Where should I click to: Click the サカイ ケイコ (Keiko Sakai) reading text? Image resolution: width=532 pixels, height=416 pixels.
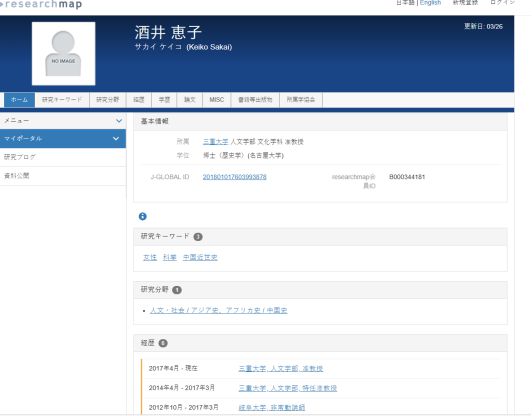183,47
